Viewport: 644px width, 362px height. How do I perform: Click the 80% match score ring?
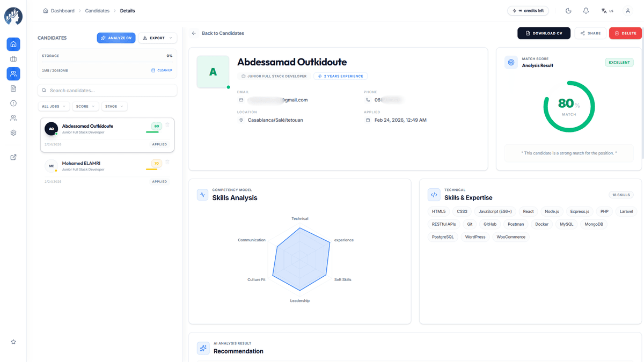point(569,106)
